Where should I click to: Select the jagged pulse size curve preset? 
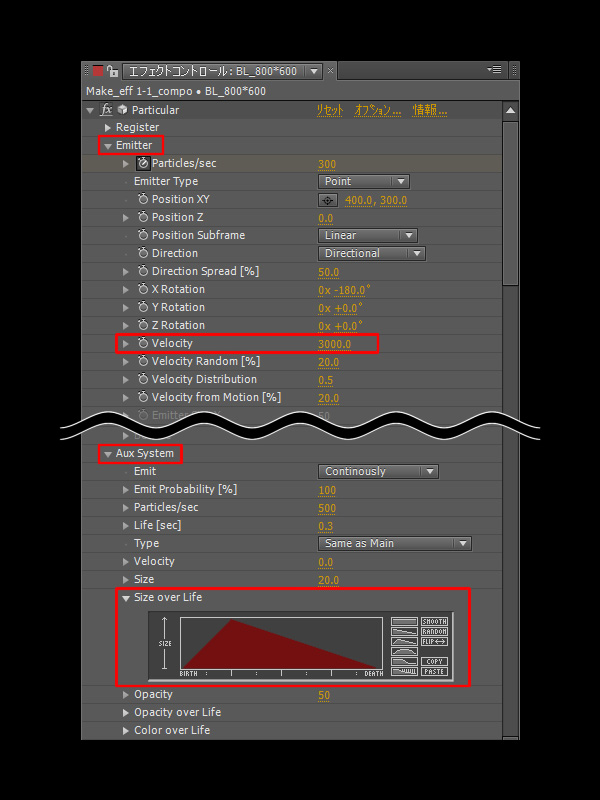click(404, 671)
